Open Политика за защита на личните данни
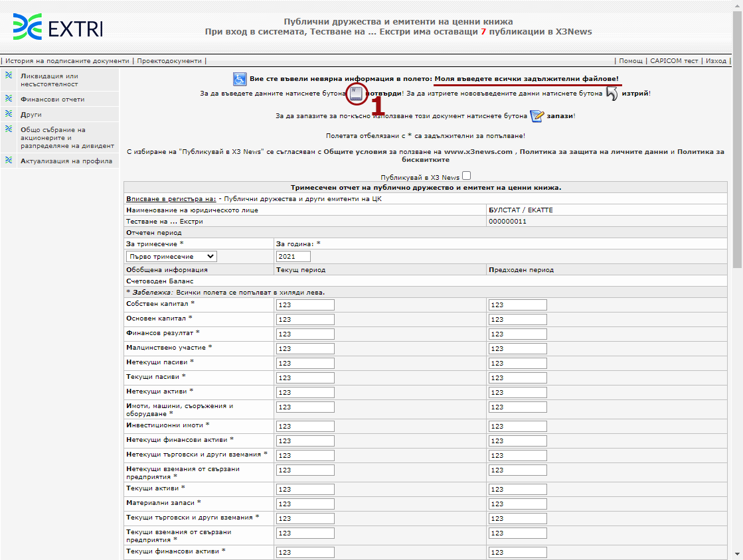 (594, 152)
